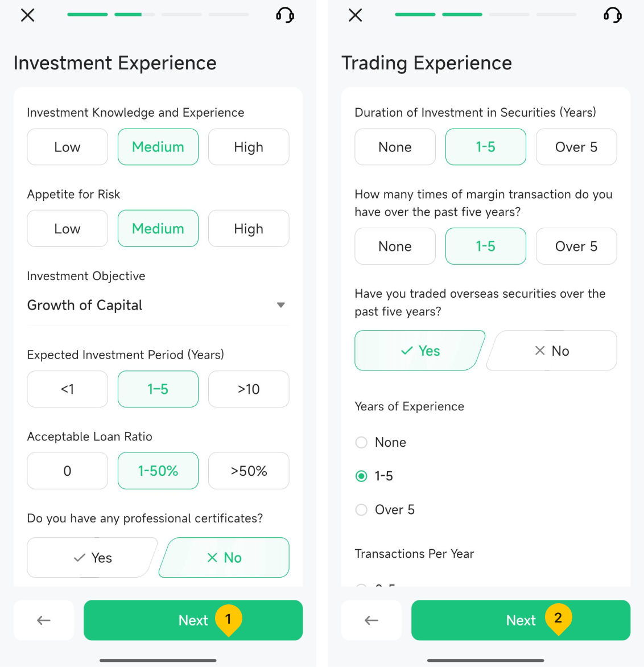Answer Yes to professional certificates question
Viewport: 644px width, 667px height.
[92, 558]
